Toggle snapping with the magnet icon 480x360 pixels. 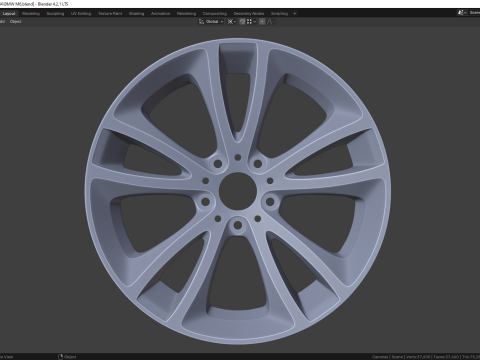tap(242, 22)
